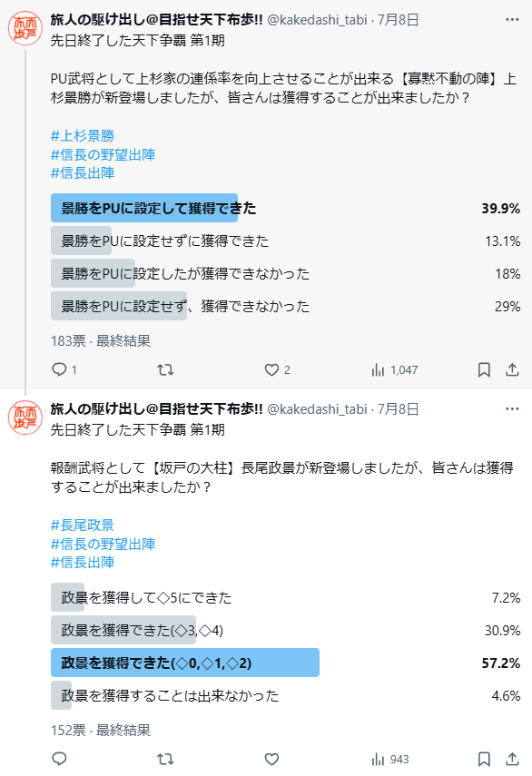This screenshot has width=532, height=776.
Task: Open more options menu on second tweet
Action: (x=512, y=408)
